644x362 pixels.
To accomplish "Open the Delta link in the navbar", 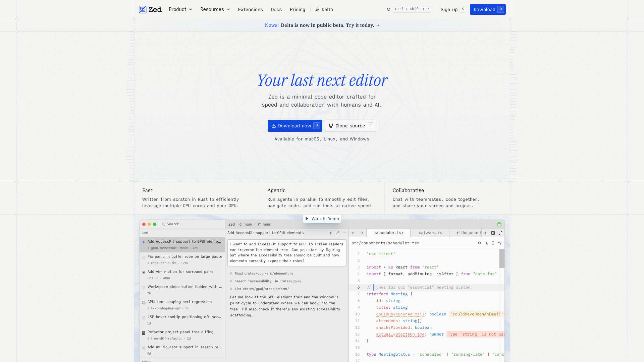I will 324,9.
